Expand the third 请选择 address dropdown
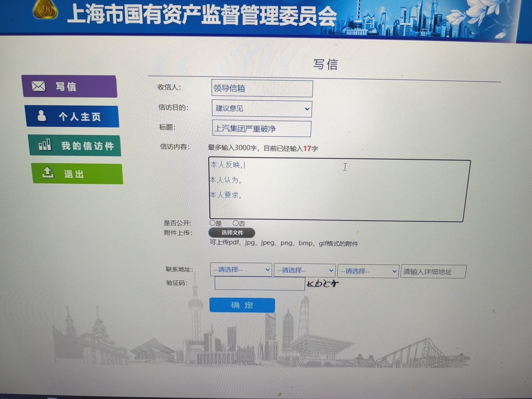 click(x=368, y=271)
